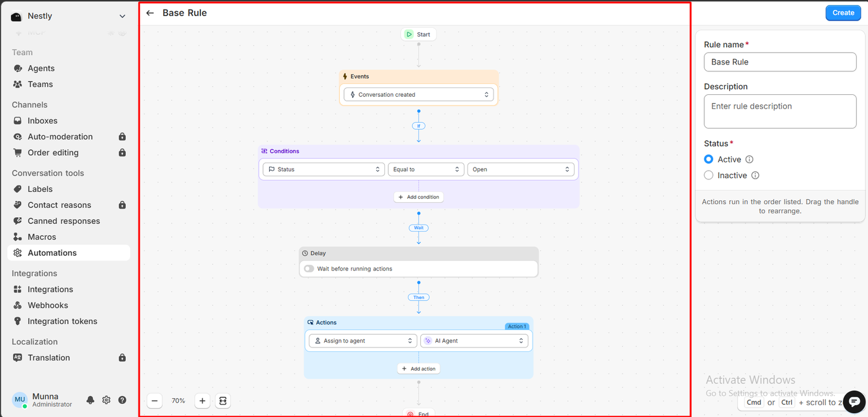Screen dimensions: 868x417
Task: Click the If connector label
Action: (x=418, y=126)
